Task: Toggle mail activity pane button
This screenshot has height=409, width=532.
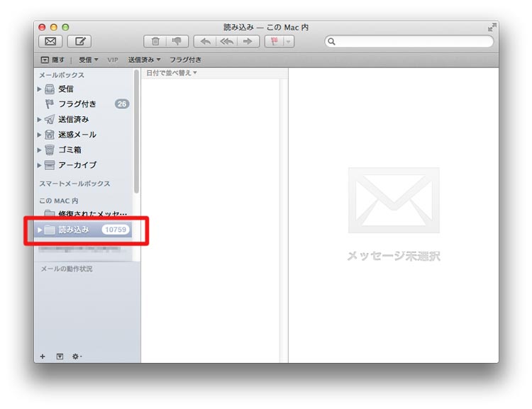Action: [60, 357]
